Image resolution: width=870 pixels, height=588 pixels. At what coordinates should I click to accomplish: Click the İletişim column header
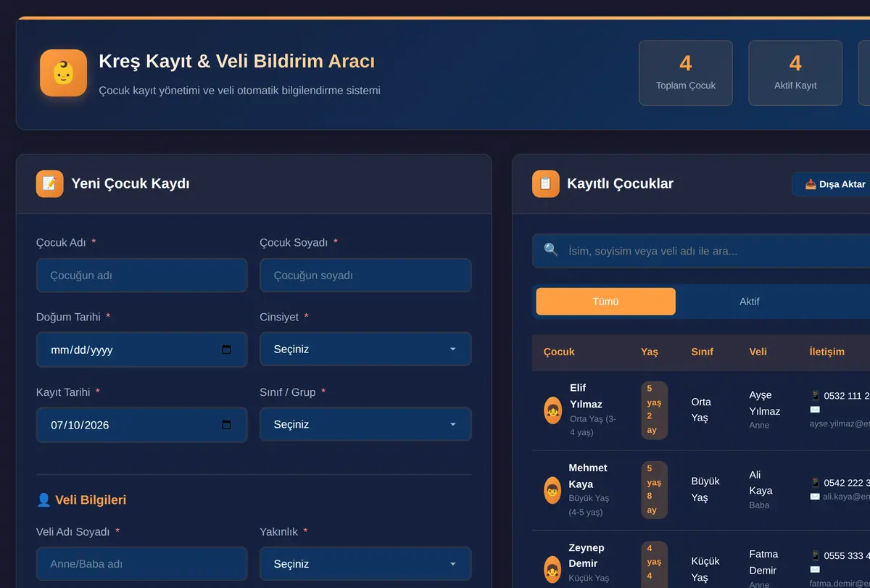(827, 352)
